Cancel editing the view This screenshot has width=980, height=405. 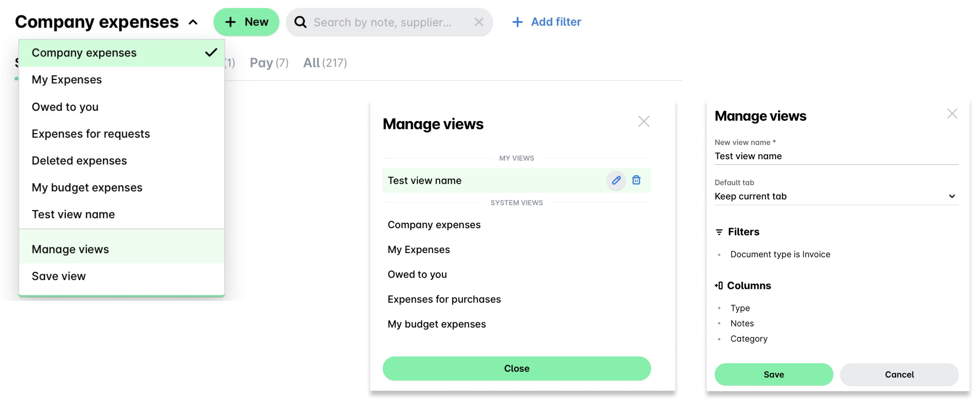(x=899, y=374)
